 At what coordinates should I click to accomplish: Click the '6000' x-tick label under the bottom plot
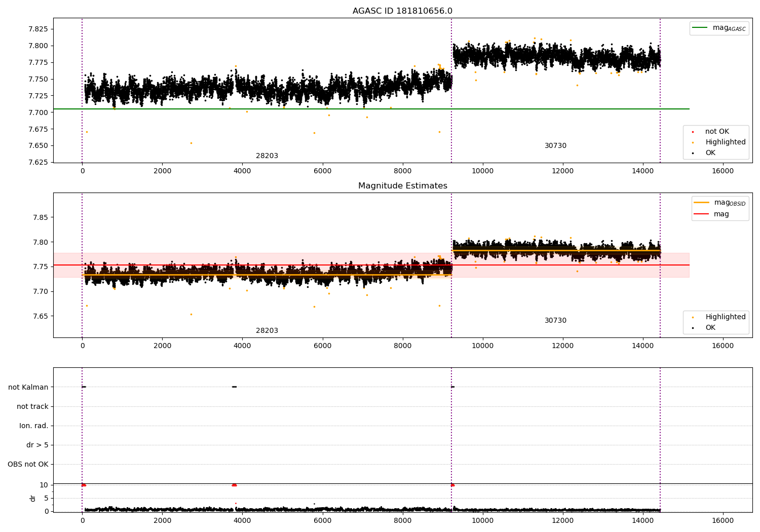coord(322,521)
